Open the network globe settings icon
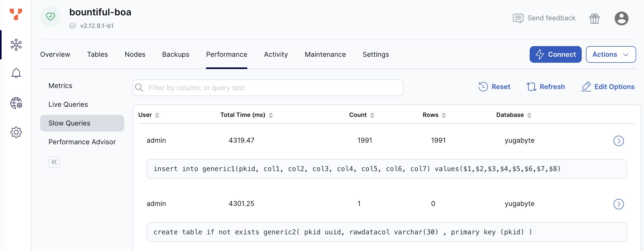 pyautogui.click(x=16, y=103)
